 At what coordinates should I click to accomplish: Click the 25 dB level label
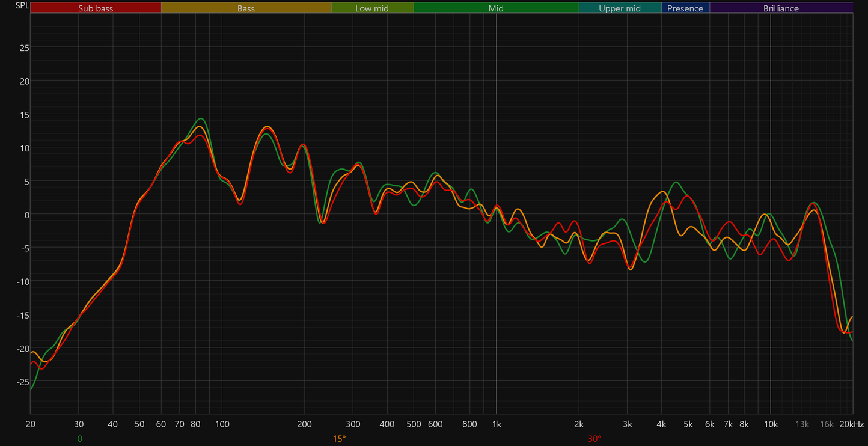coord(25,47)
